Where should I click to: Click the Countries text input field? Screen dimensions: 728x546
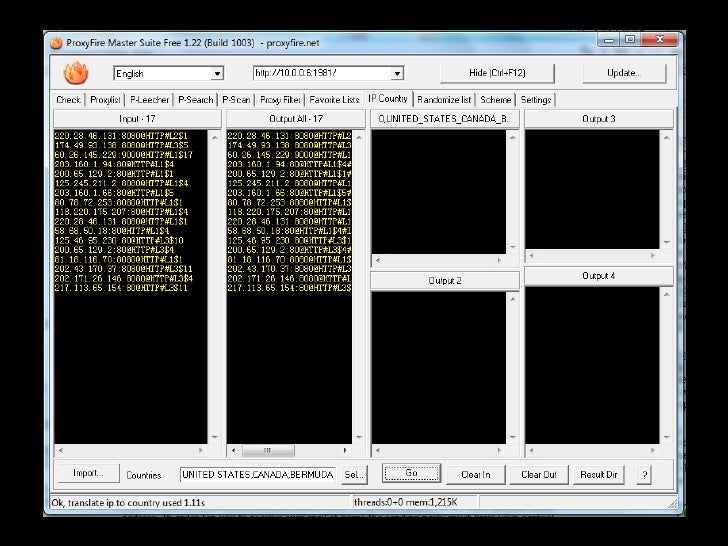point(258,474)
